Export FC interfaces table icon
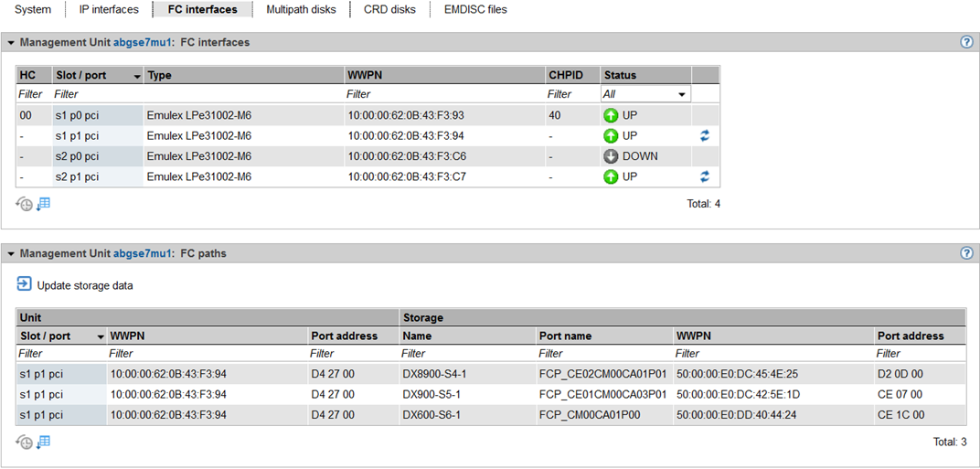980x469 pixels. point(43,204)
